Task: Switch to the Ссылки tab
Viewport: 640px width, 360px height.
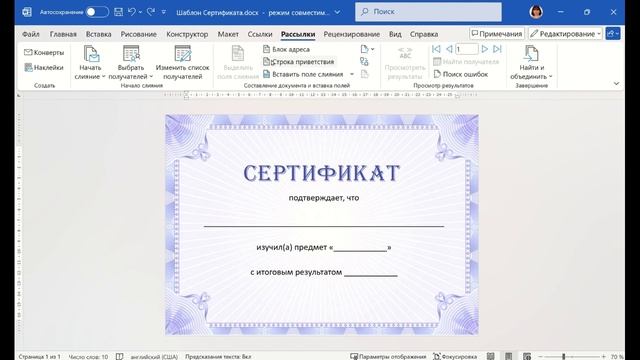Action: [x=260, y=34]
